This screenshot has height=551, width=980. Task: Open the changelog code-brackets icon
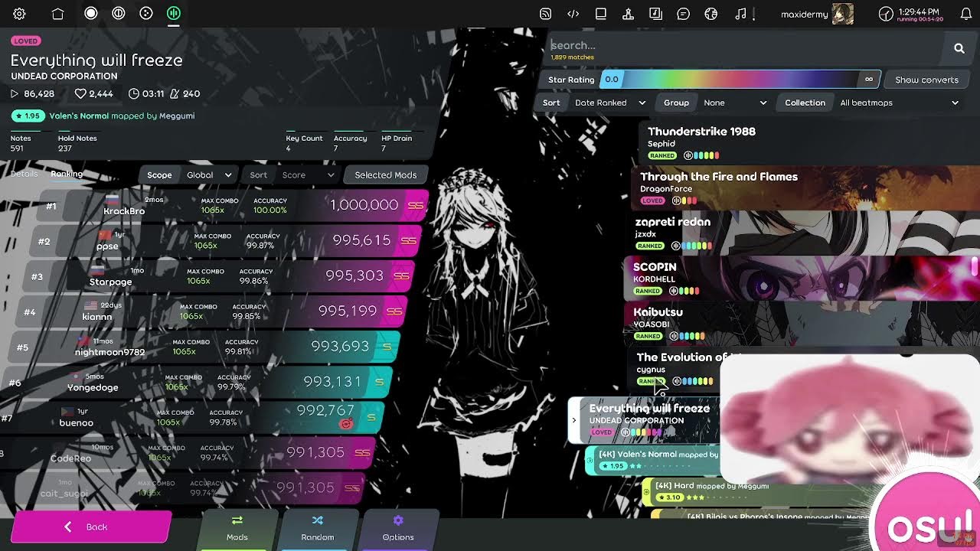(573, 14)
